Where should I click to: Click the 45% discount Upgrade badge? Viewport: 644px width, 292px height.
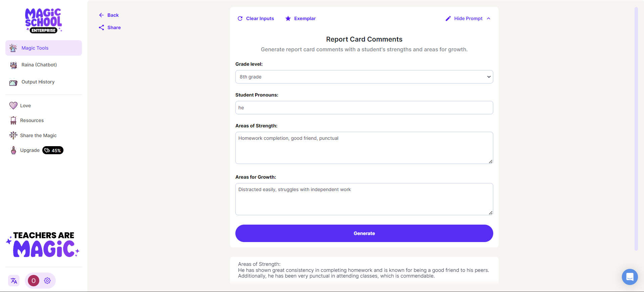click(53, 150)
